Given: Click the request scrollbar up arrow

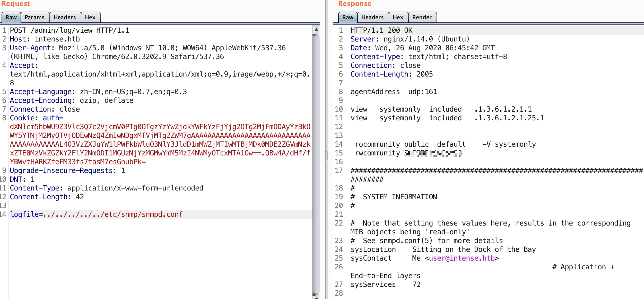Looking at the screenshot, I should pos(316,30).
